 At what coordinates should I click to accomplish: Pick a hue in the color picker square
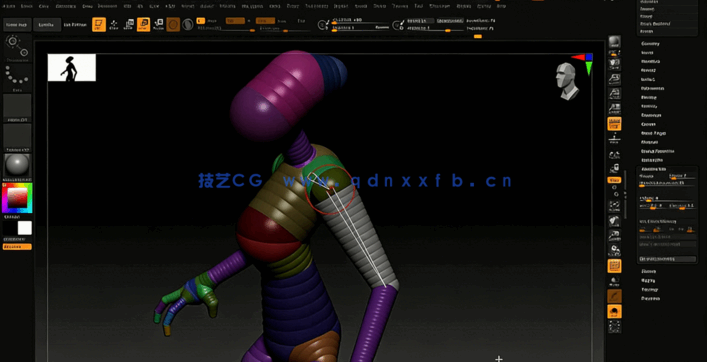coord(17,198)
